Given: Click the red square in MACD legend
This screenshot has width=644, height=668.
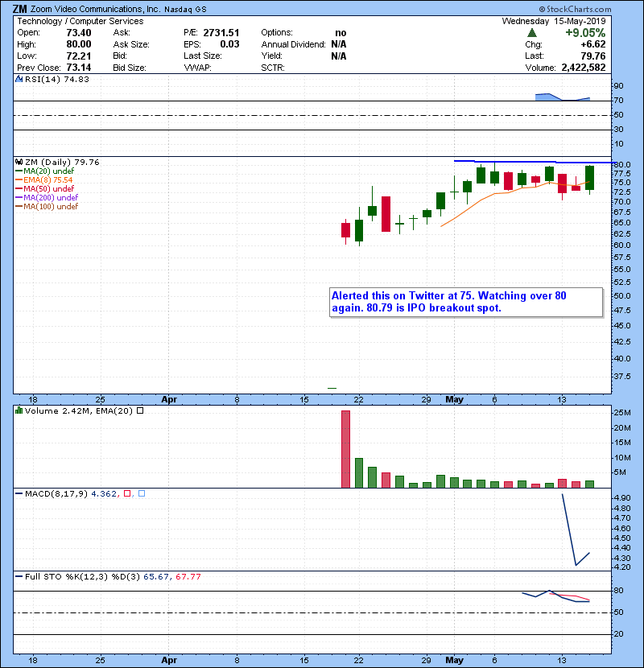Looking at the screenshot, I should [x=127, y=493].
